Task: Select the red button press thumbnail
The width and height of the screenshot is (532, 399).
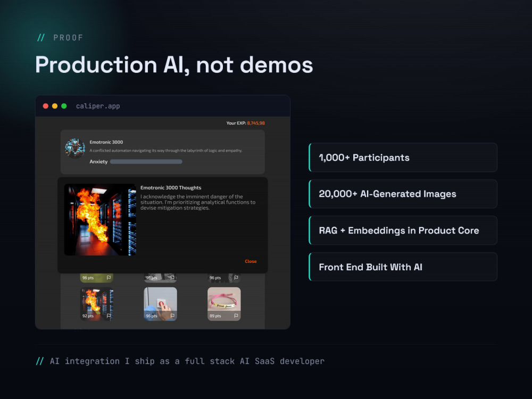Action: tap(160, 304)
